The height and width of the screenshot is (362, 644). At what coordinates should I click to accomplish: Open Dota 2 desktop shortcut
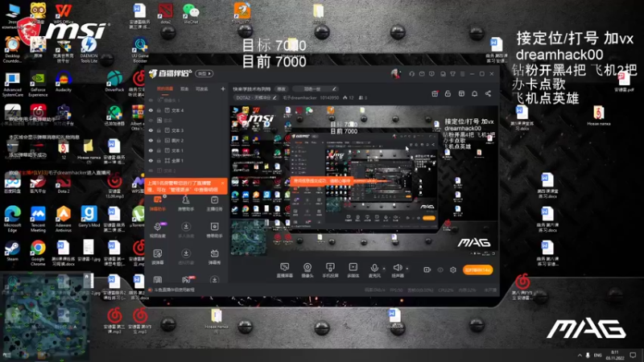[64, 183]
